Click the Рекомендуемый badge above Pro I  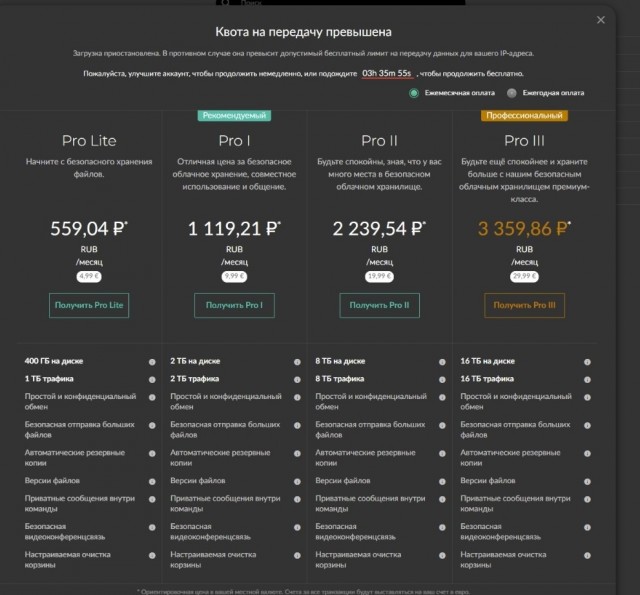(234, 115)
